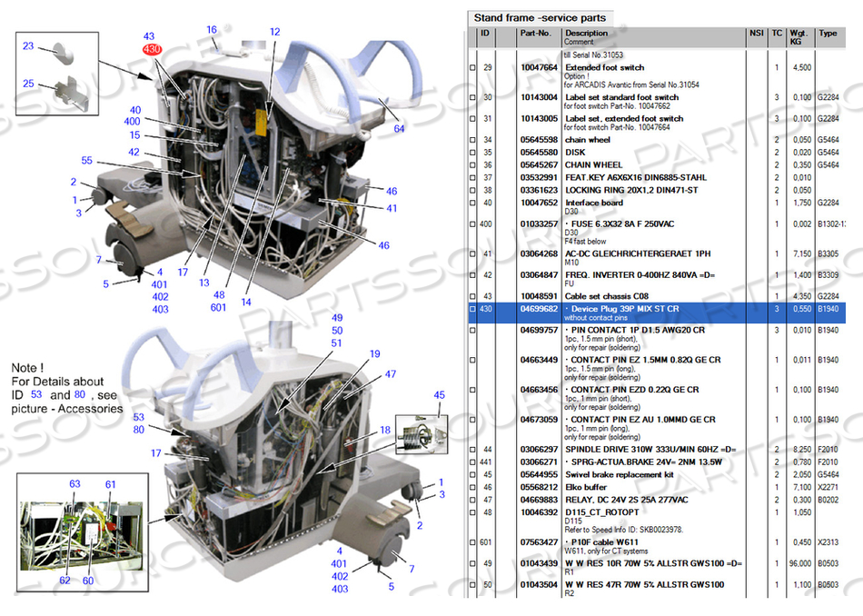This screenshot has width=863, height=616.
Task: Select callout 19 on the lower diagram
Action: 374,353
